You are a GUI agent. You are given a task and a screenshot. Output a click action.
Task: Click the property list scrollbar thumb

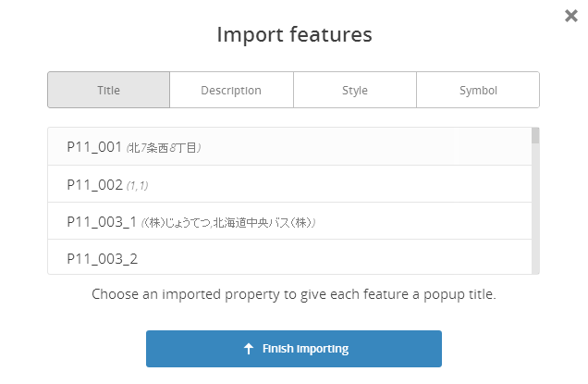tap(535, 137)
